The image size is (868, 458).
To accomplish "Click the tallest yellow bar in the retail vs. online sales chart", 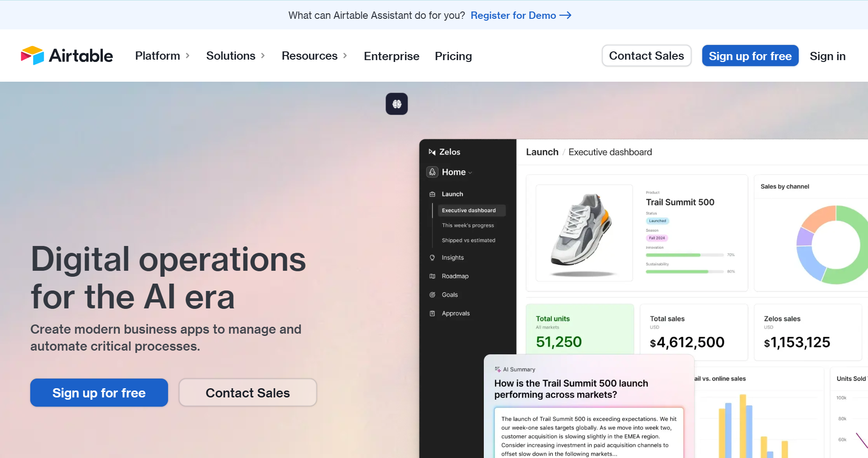I will coord(743,426).
